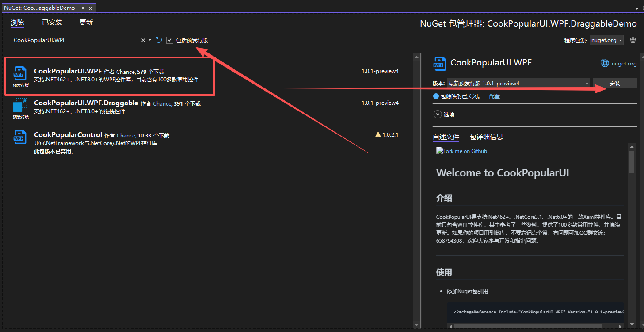
Task: Click the readme scrollbar up arrow
Action: coord(632,147)
